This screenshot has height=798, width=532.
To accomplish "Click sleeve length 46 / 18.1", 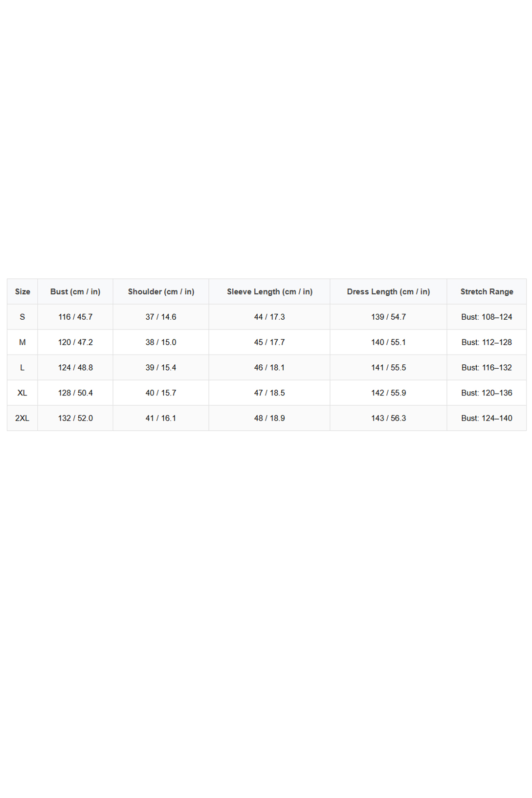I will pyautogui.click(x=269, y=368).
